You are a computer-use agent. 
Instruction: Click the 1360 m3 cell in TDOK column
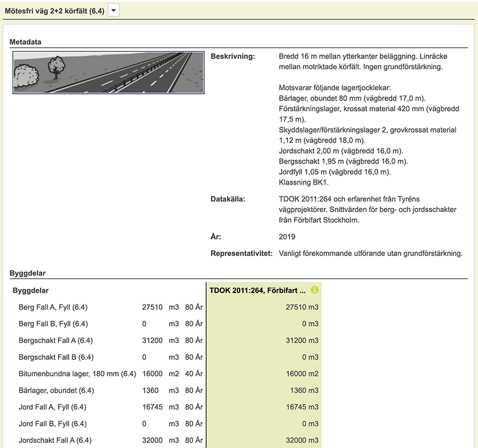[x=304, y=390]
